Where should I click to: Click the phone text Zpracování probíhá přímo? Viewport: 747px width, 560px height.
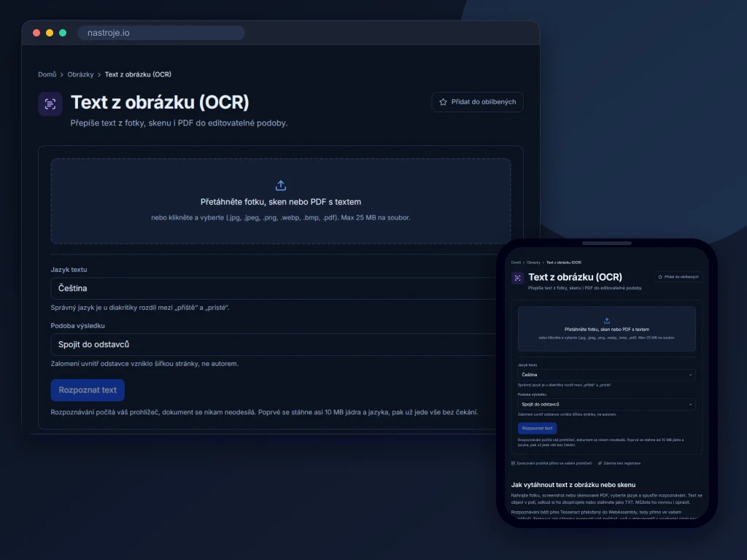coord(554,463)
